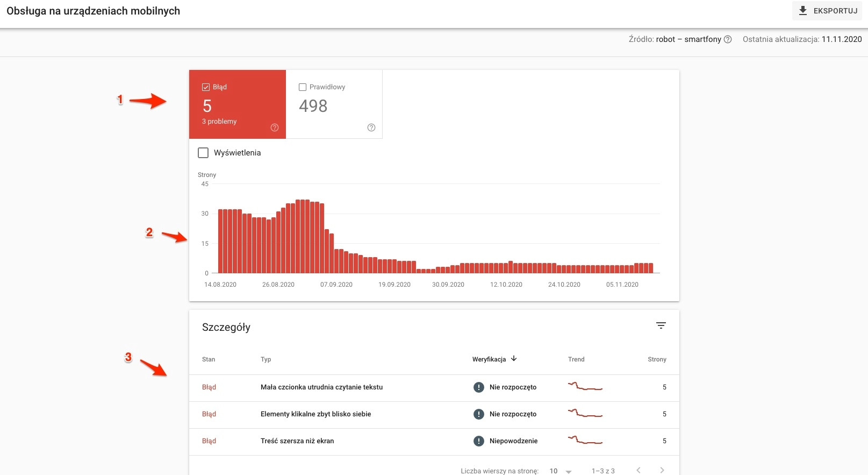Click trend sparkline in Mała czcionka row
The image size is (868, 475).
585,386
